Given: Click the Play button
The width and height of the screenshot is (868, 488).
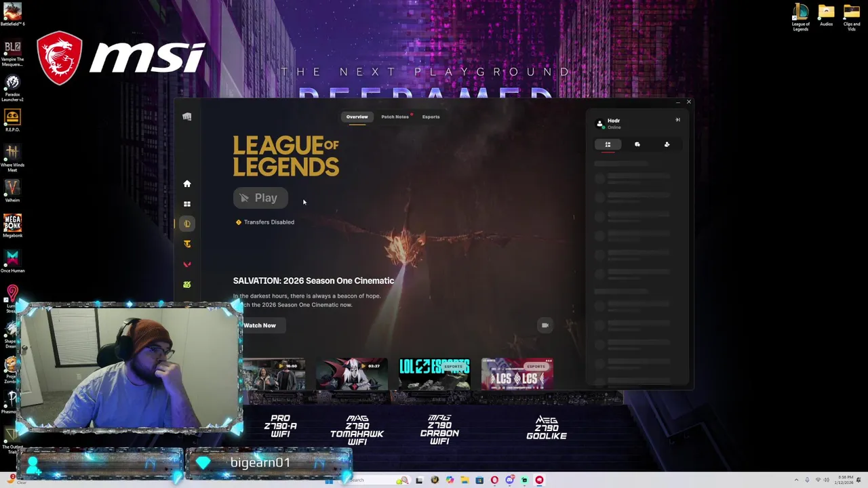Looking at the screenshot, I should (x=260, y=198).
